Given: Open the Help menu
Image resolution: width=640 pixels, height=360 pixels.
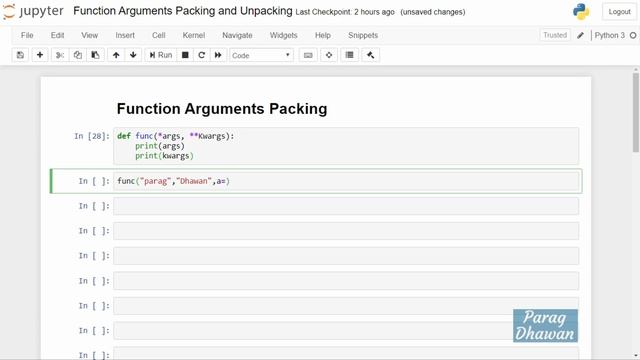Looking at the screenshot, I should coord(322,36).
